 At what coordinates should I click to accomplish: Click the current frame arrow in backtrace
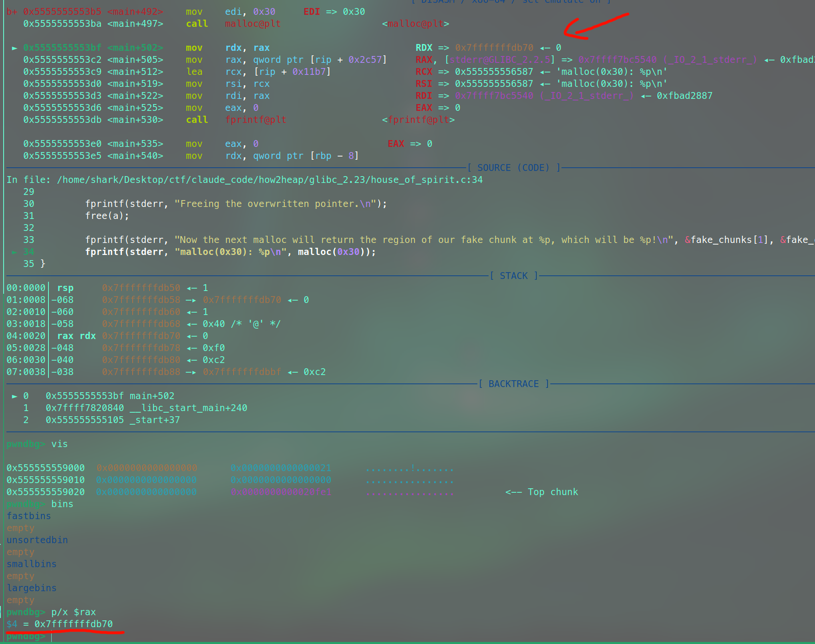[x=14, y=396]
